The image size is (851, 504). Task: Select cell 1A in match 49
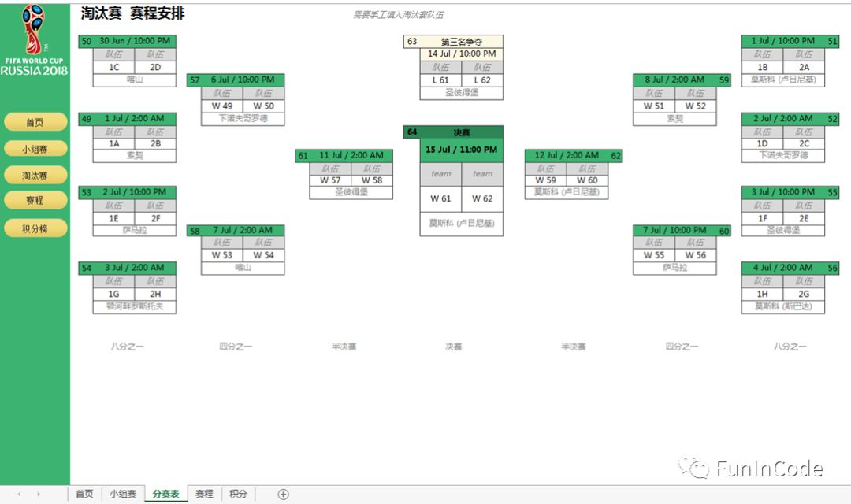[114, 144]
